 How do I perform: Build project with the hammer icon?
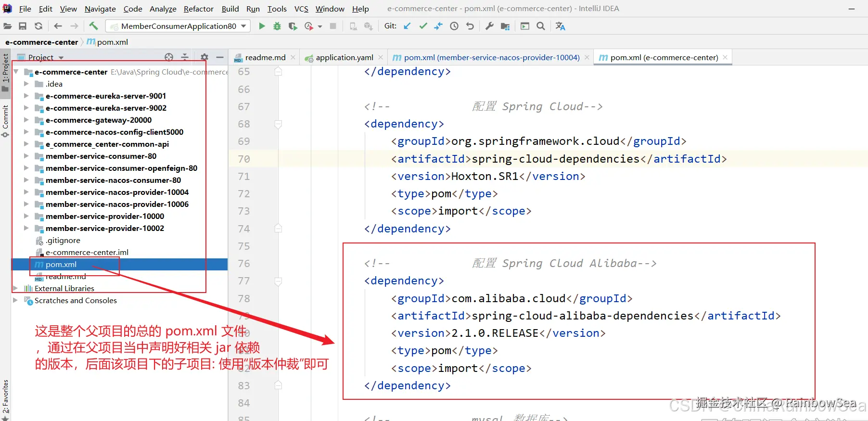point(93,26)
